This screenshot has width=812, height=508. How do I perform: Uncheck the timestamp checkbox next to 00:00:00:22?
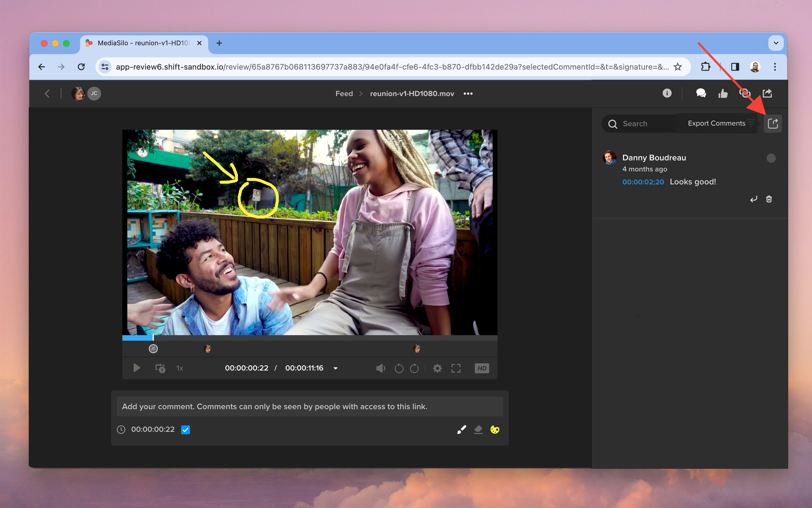click(186, 429)
